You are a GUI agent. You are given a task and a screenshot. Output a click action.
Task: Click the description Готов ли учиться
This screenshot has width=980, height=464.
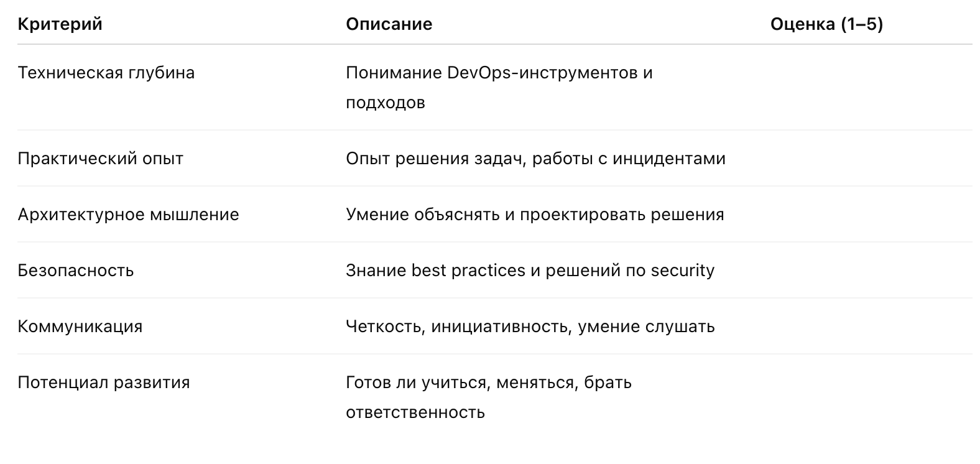coord(489,397)
